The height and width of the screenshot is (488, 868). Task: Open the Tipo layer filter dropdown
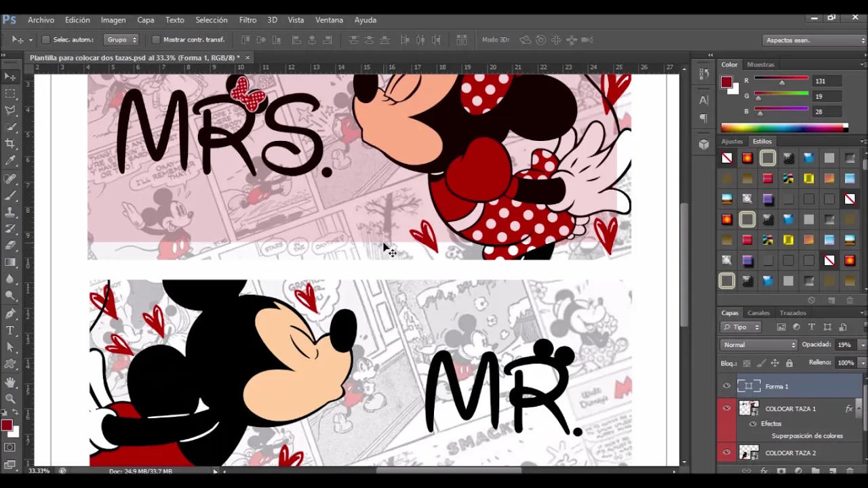click(741, 327)
